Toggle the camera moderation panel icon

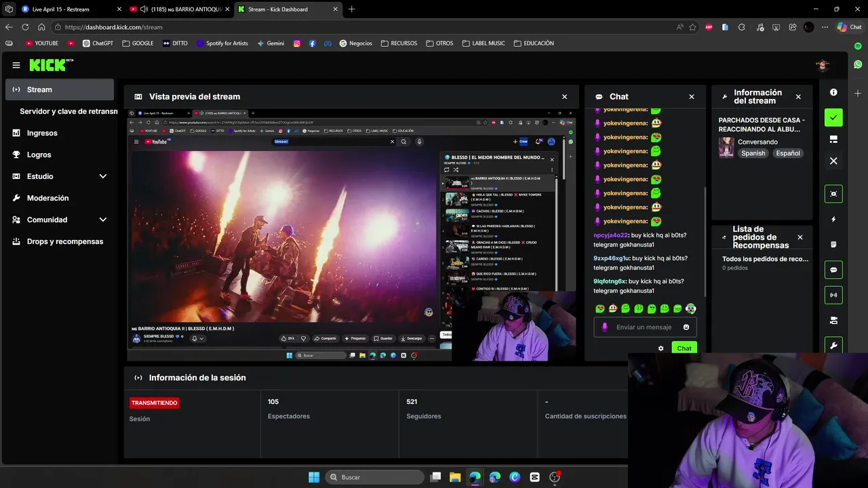[833, 320]
